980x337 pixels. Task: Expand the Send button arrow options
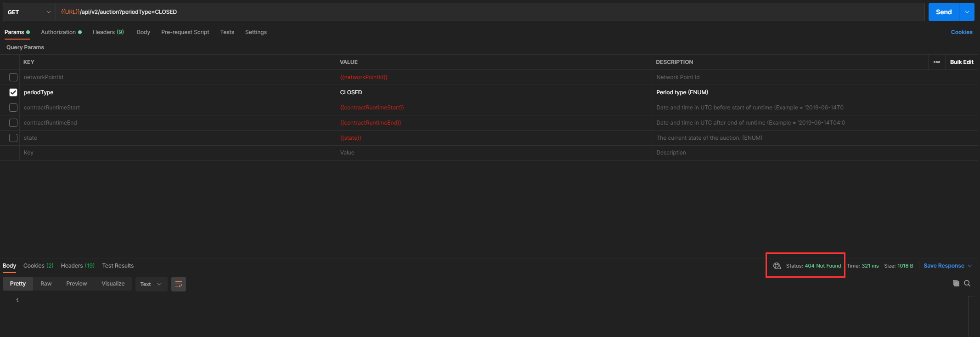click(x=967, y=12)
